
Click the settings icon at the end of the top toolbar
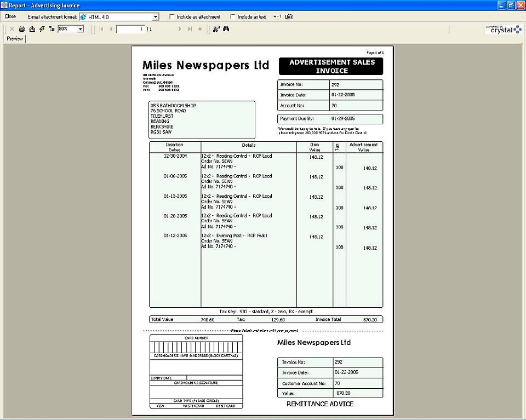pos(289,16)
